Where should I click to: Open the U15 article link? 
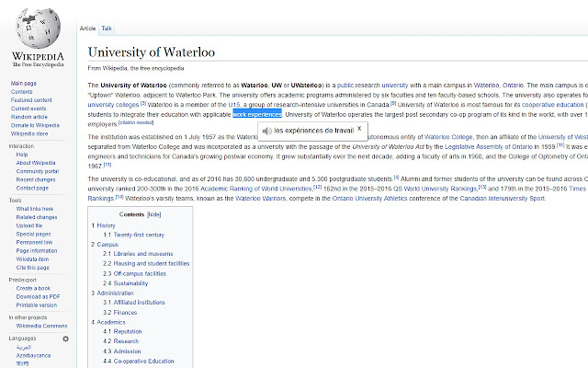pyautogui.click(x=233, y=105)
